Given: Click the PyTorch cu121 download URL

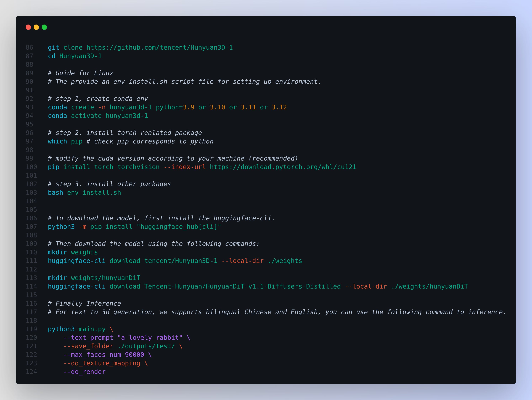Looking at the screenshot, I should [x=283, y=167].
